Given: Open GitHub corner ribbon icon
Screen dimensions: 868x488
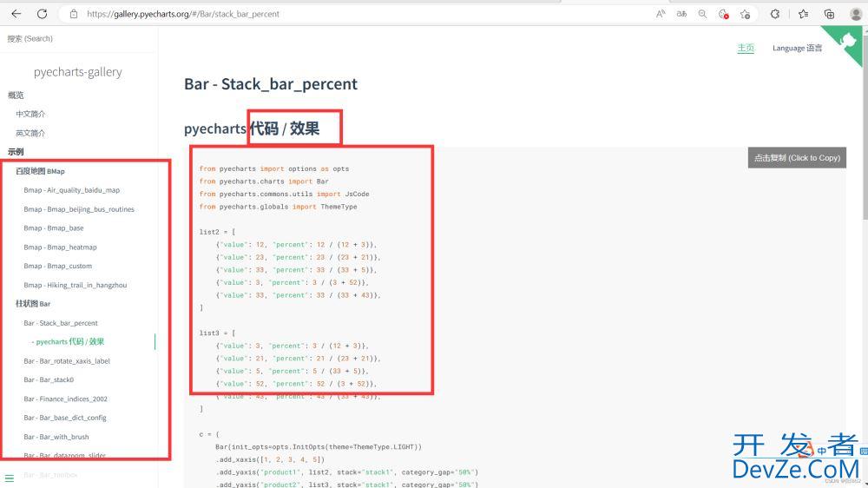Looking at the screenshot, I should [x=848, y=40].
